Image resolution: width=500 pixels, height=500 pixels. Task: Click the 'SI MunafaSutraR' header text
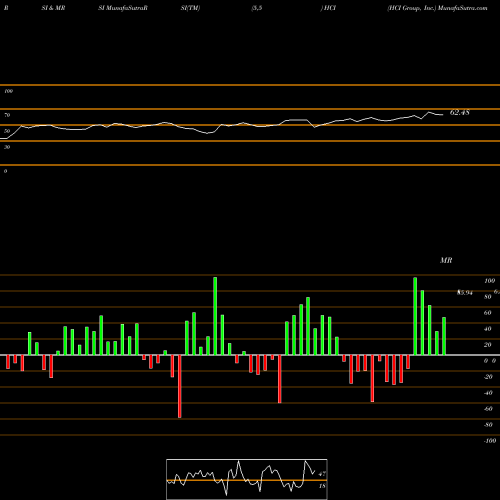pyautogui.click(x=123, y=8)
